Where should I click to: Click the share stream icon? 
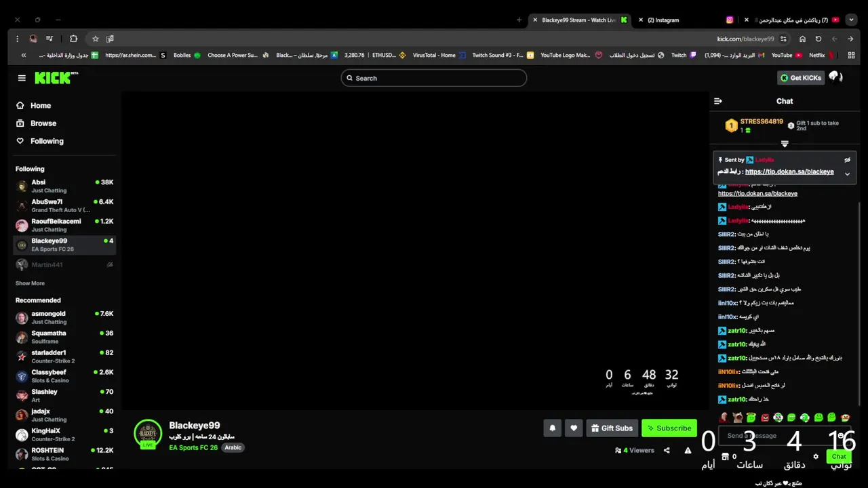[x=667, y=450]
